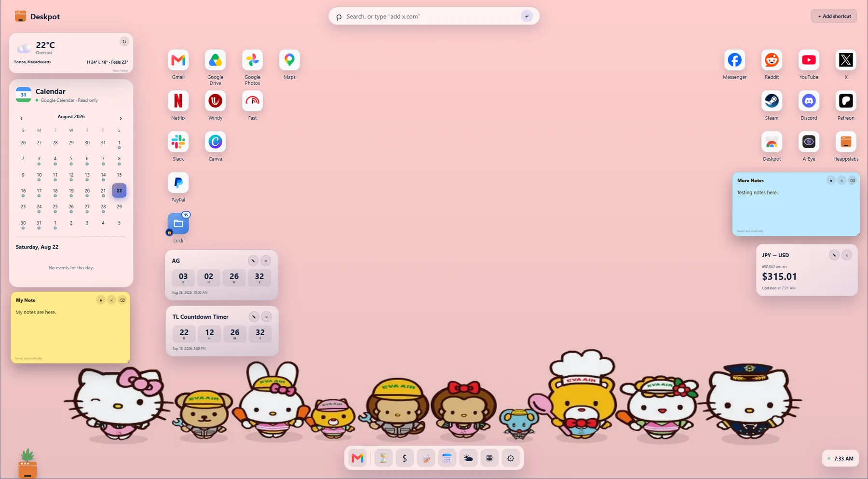Click the 7:33 AM clock widget
The width and height of the screenshot is (868, 479).
pos(841,458)
